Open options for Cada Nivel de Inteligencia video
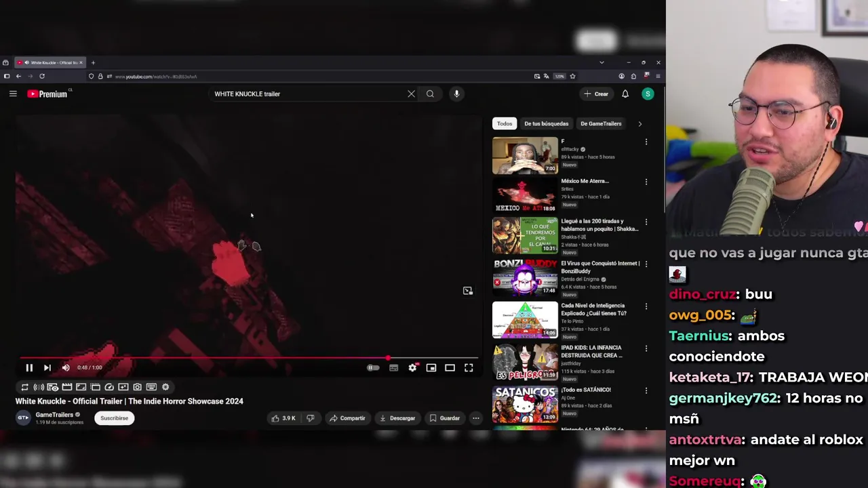The width and height of the screenshot is (868, 488). [x=646, y=306]
